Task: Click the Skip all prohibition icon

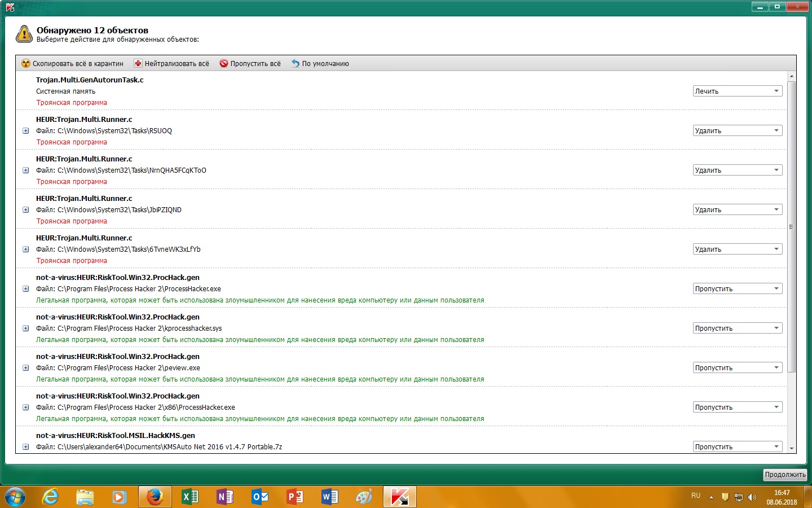Action: (224, 63)
